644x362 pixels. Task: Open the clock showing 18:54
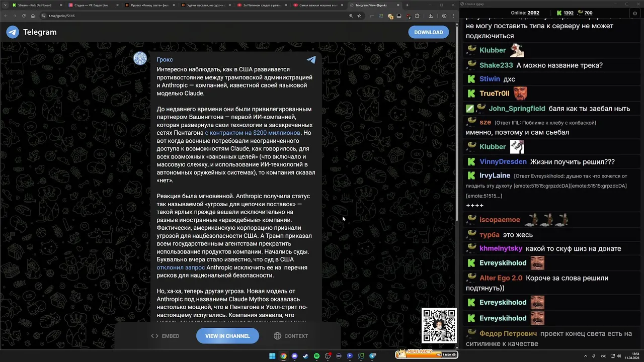coord(632,356)
